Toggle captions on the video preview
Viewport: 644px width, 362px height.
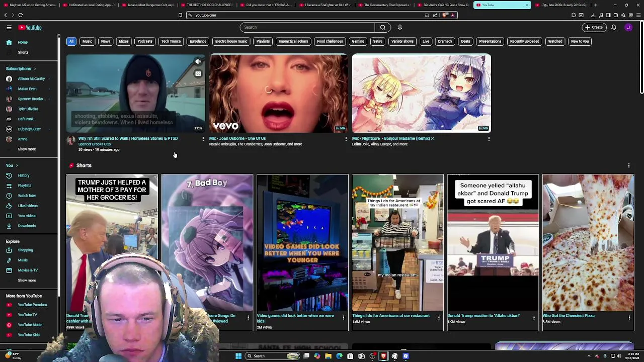(198, 74)
